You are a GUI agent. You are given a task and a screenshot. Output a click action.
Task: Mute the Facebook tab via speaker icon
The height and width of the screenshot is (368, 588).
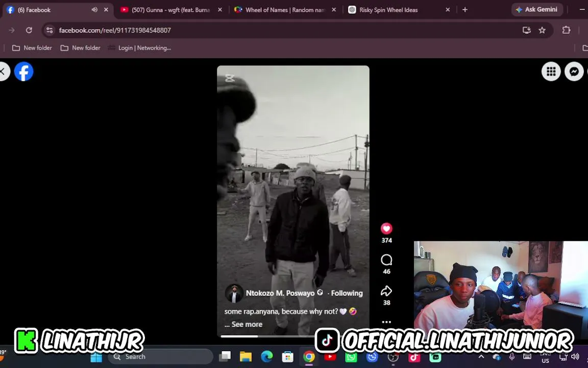click(94, 10)
